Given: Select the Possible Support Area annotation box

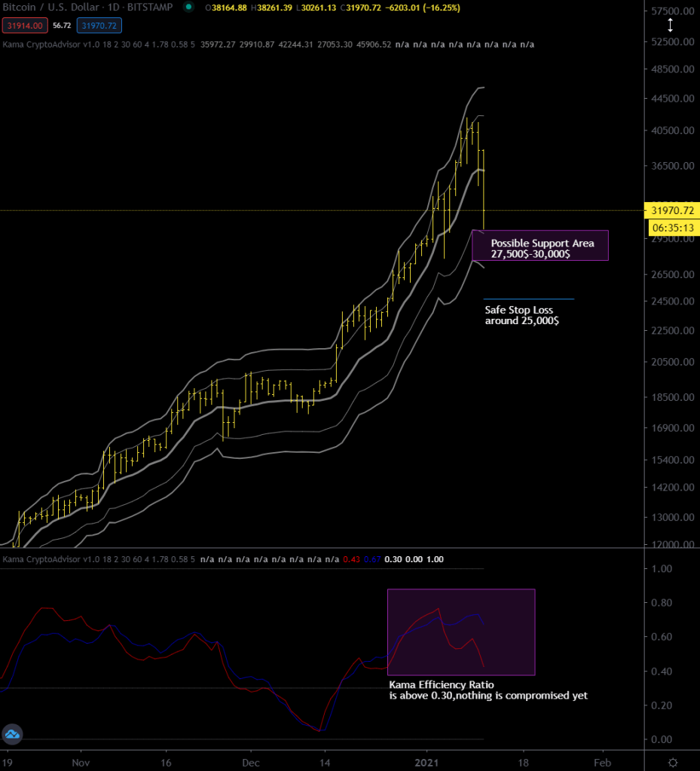Looking at the screenshot, I should pos(540,246).
